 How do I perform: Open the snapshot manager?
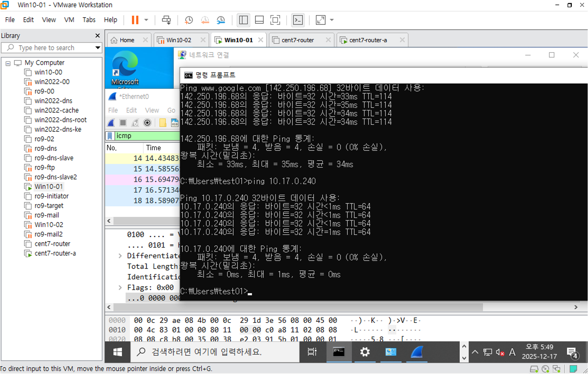[x=221, y=20]
